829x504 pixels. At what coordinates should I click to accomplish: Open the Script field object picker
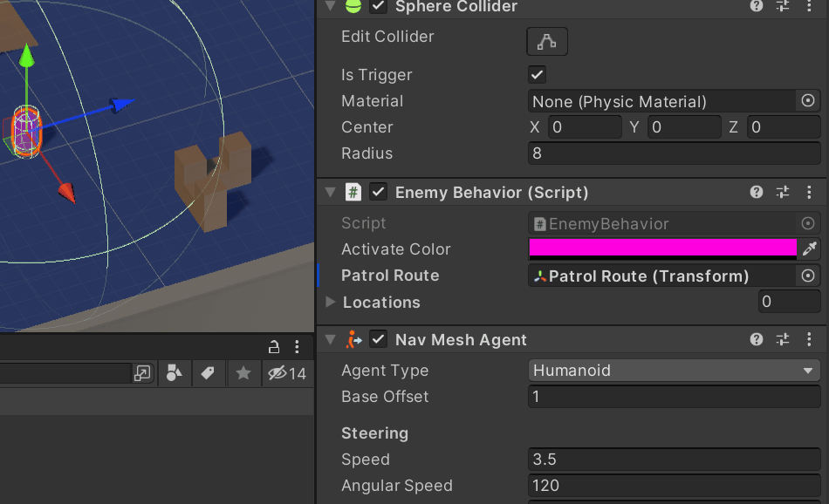808,223
